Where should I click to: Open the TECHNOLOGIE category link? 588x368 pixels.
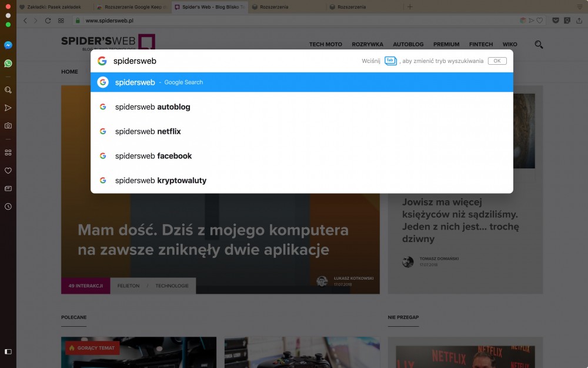pos(172,286)
